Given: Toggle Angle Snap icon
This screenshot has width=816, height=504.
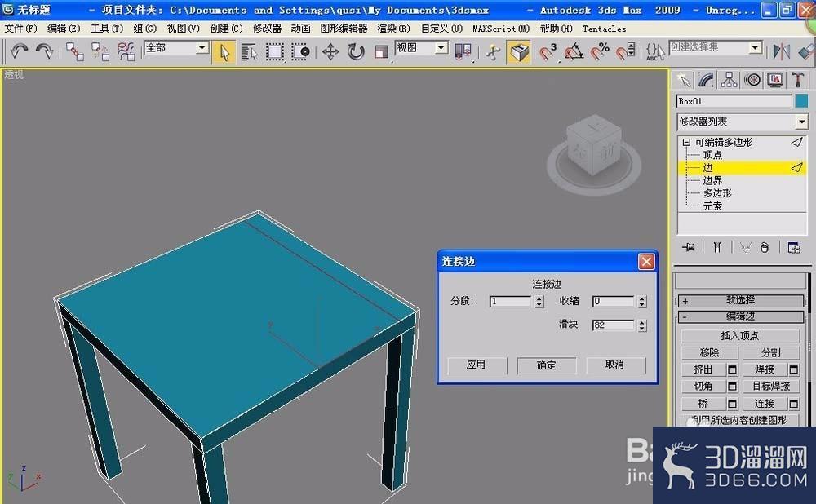Looking at the screenshot, I should click(x=574, y=52).
